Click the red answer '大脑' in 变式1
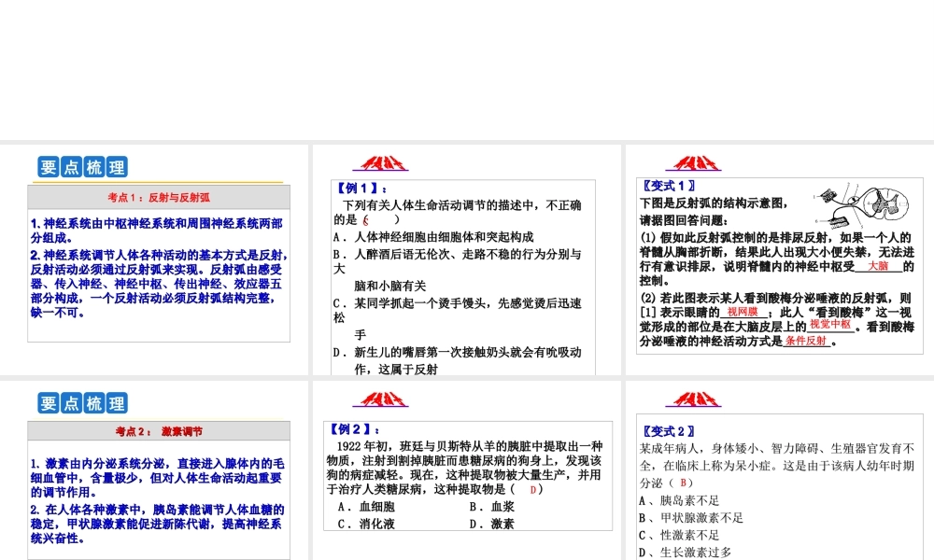This screenshot has width=934, height=560. (x=878, y=265)
